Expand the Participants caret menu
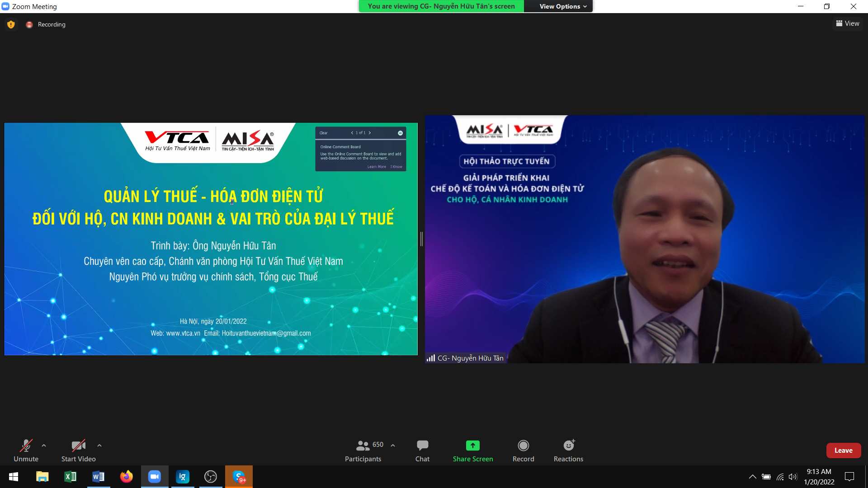The image size is (868, 488). tap(393, 446)
